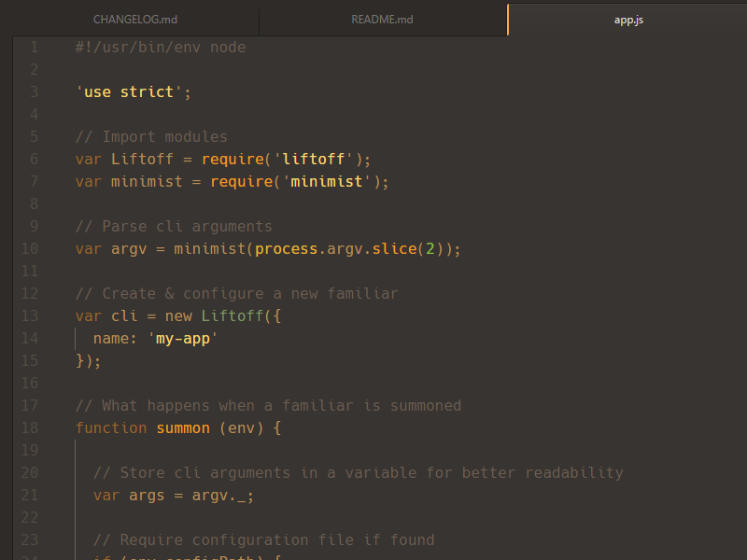
Task: Click line number 18 in the gutter
Action: (x=29, y=427)
